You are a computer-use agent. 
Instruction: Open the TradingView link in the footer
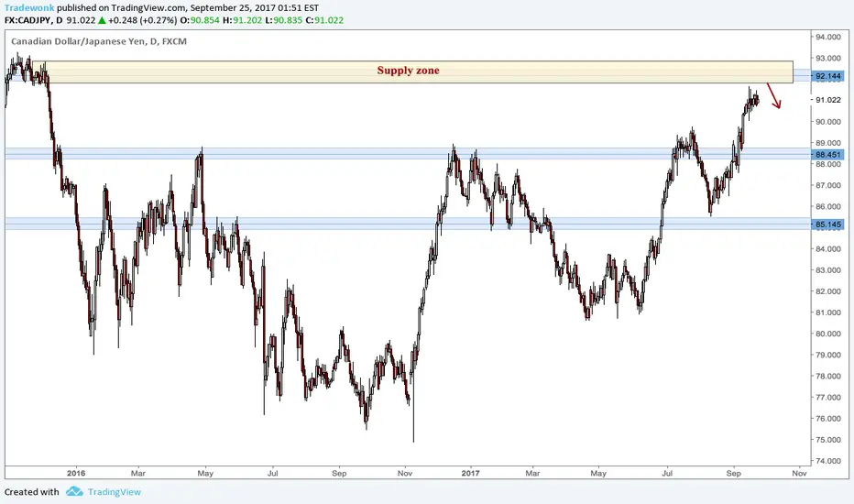point(115,492)
